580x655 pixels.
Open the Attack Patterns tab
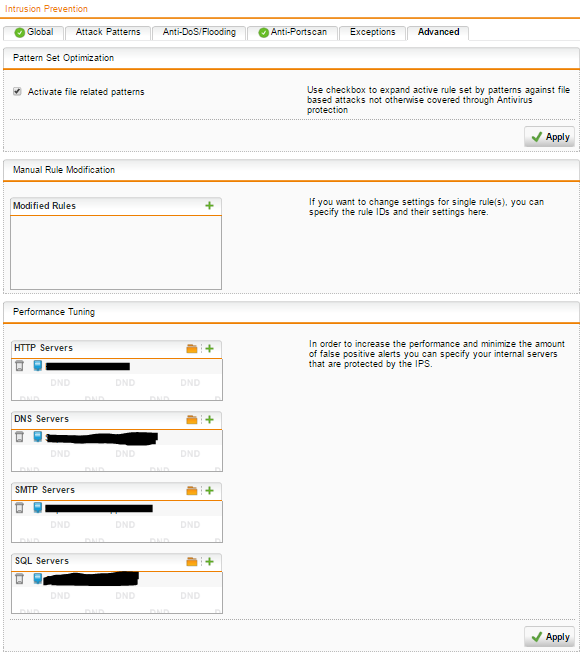tap(108, 32)
